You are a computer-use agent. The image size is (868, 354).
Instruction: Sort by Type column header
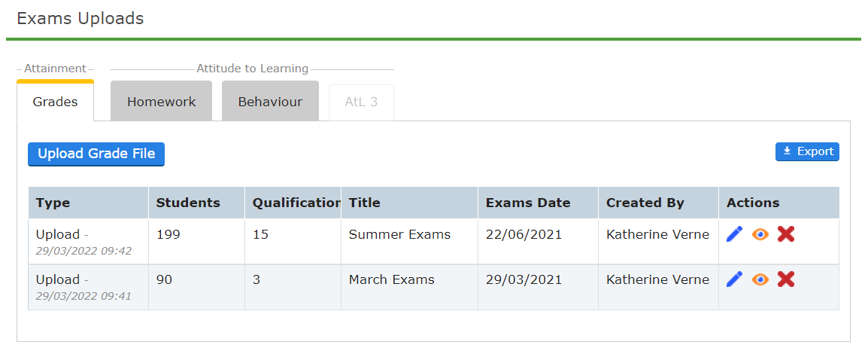pos(53,203)
